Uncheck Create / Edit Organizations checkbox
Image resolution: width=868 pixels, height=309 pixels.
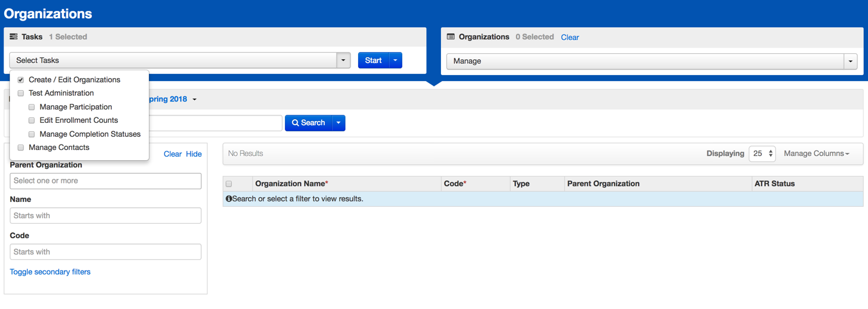tap(21, 80)
